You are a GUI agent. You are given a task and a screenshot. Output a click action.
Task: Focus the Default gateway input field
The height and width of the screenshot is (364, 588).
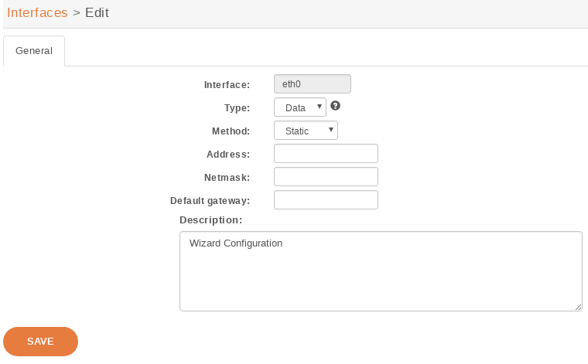tap(326, 200)
